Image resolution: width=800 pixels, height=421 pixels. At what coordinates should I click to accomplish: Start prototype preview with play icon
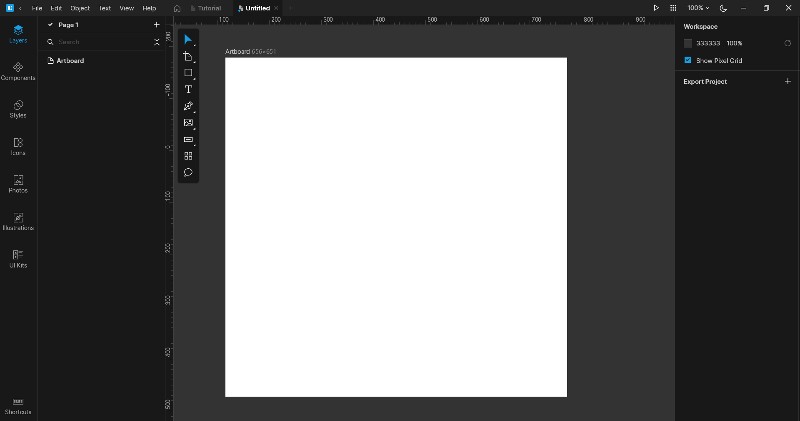[x=656, y=8]
